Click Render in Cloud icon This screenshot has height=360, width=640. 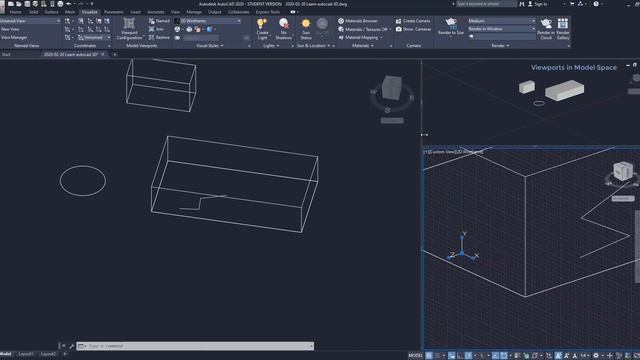546,23
